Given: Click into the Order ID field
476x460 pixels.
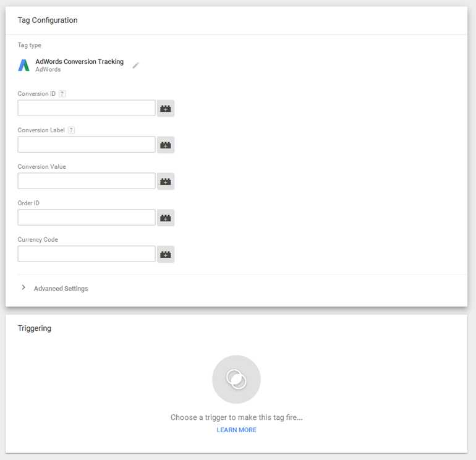Looking at the screenshot, I should point(87,218).
